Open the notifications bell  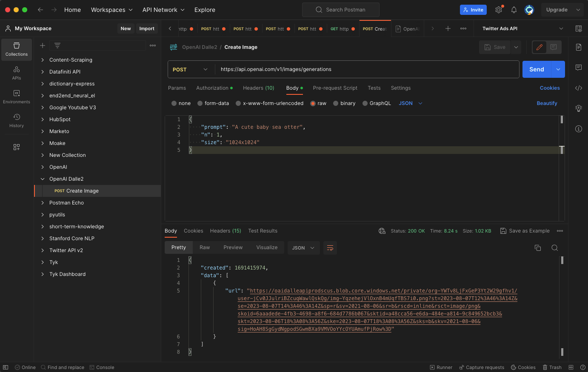514,10
